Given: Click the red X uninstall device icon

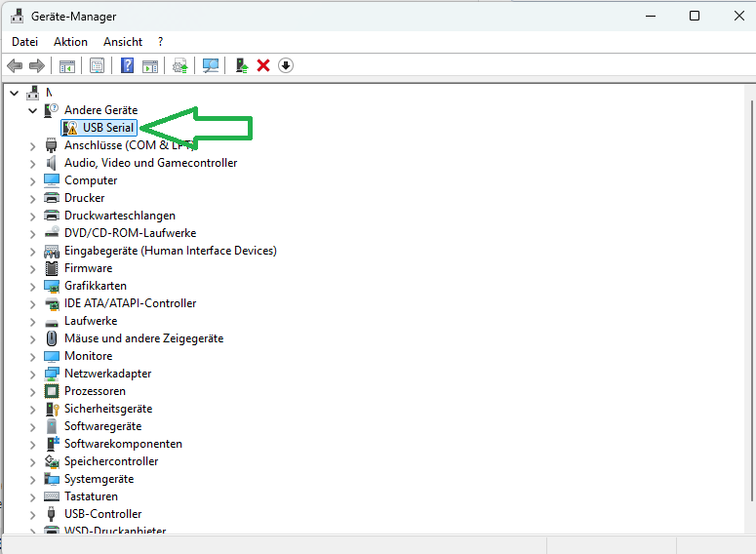Looking at the screenshot, I should point(263,65).
